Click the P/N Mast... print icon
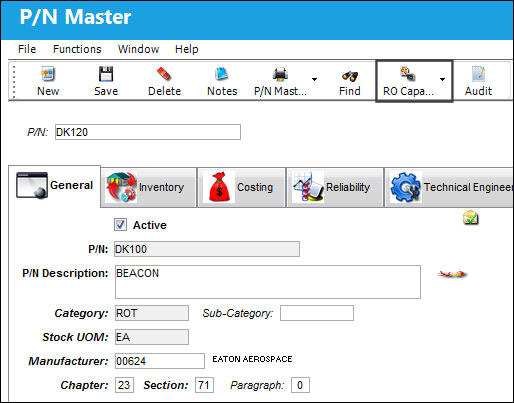The height and width of the screenshot is (403, 514). pyautogui.click(x=280, y=74)
